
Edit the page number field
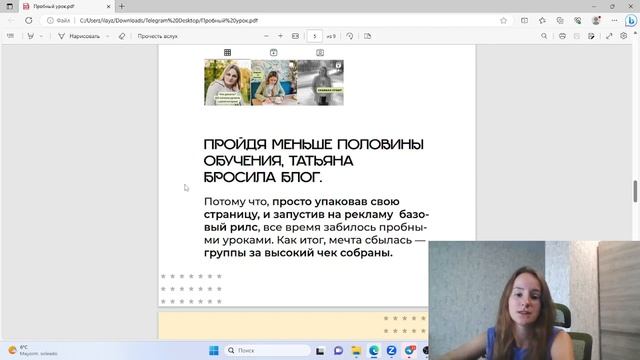[314, 36]
